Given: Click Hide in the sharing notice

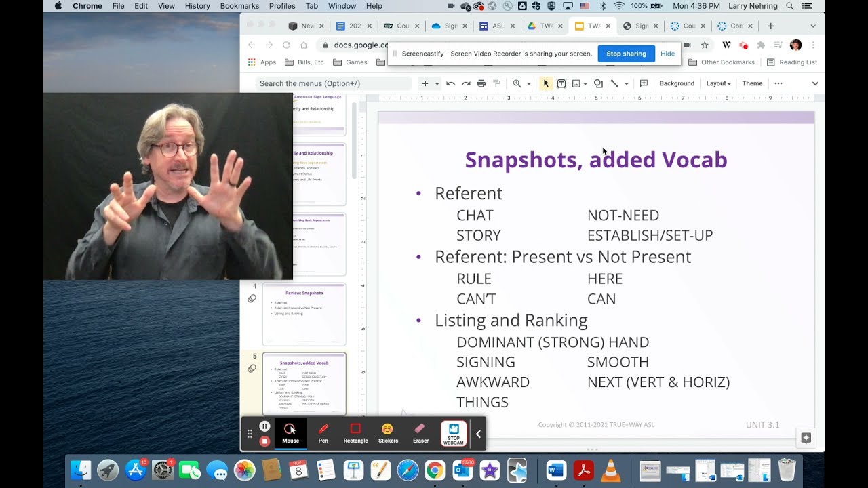Looking at the screenshot, I should tap(667, 54).
